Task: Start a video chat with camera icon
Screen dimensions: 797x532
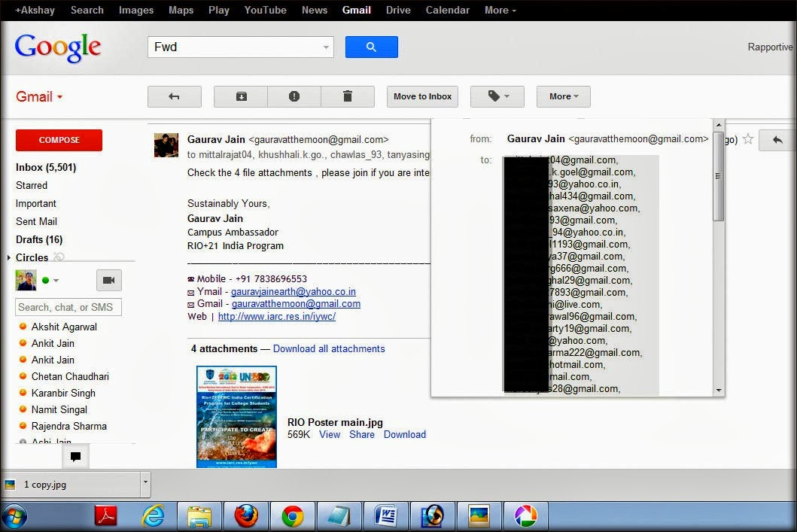Action: [108, 280]
